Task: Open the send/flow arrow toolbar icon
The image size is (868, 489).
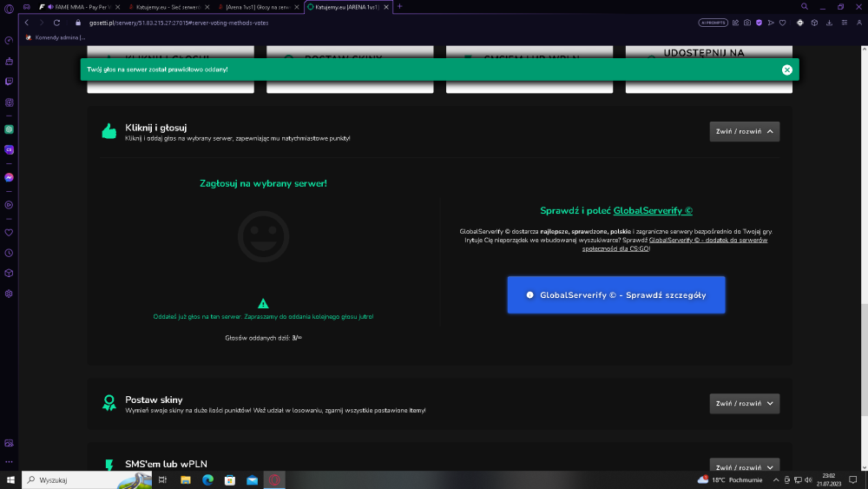Action: 771,23
